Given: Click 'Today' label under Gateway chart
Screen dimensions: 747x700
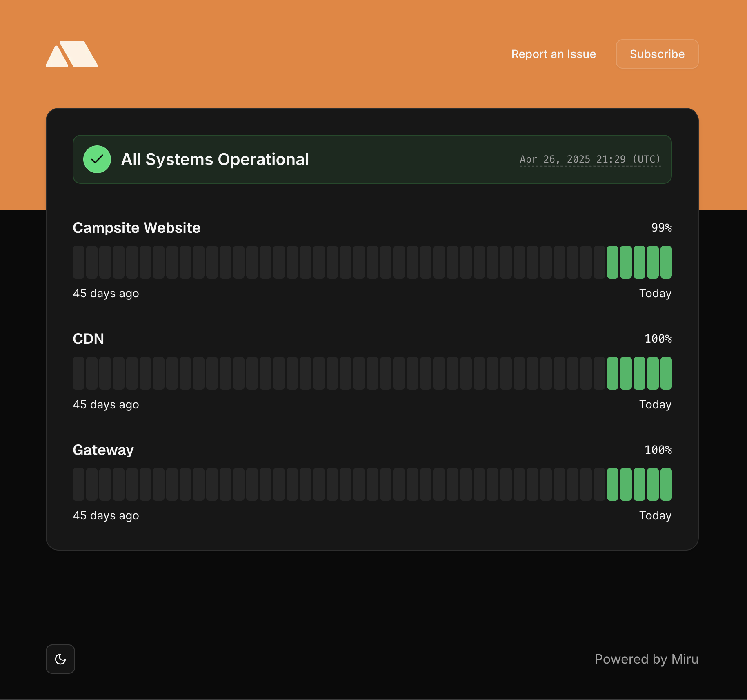Looking at the screenshot, I should 656,516.
